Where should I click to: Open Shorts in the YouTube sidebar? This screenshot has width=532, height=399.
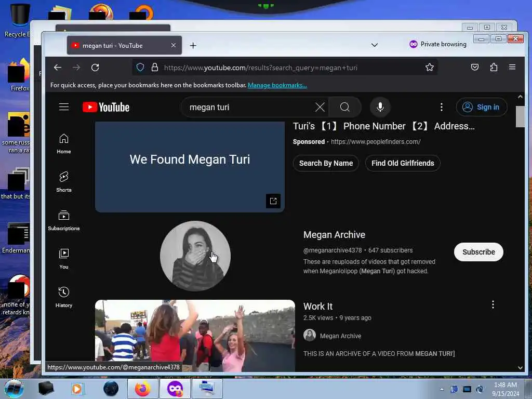pos(64,182)
